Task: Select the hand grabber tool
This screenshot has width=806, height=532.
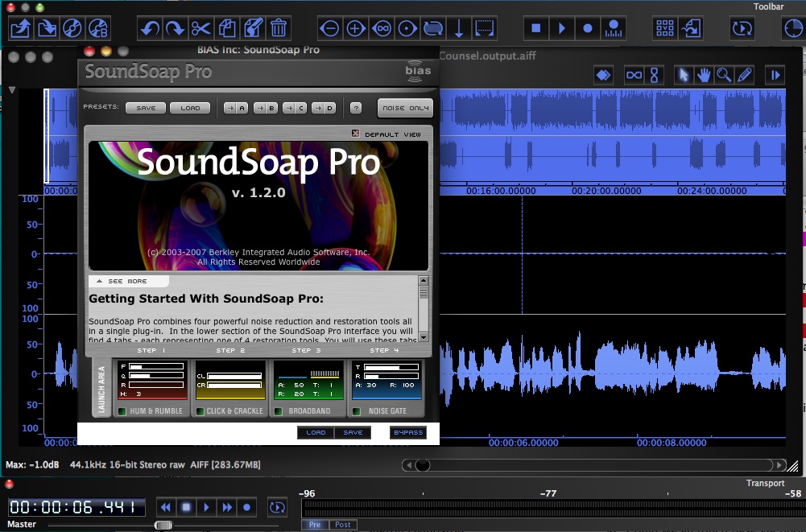Action: [704, 75]
